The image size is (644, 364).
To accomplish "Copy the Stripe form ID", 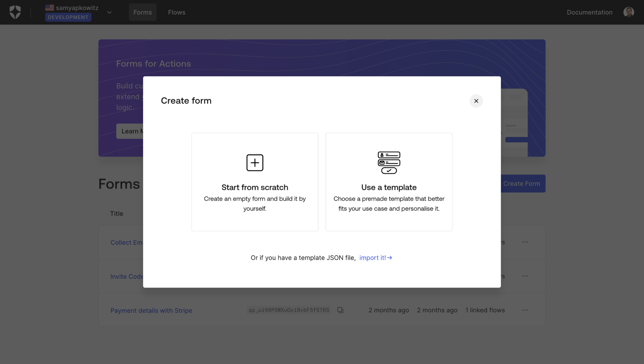I will click(x=340, y=310).
